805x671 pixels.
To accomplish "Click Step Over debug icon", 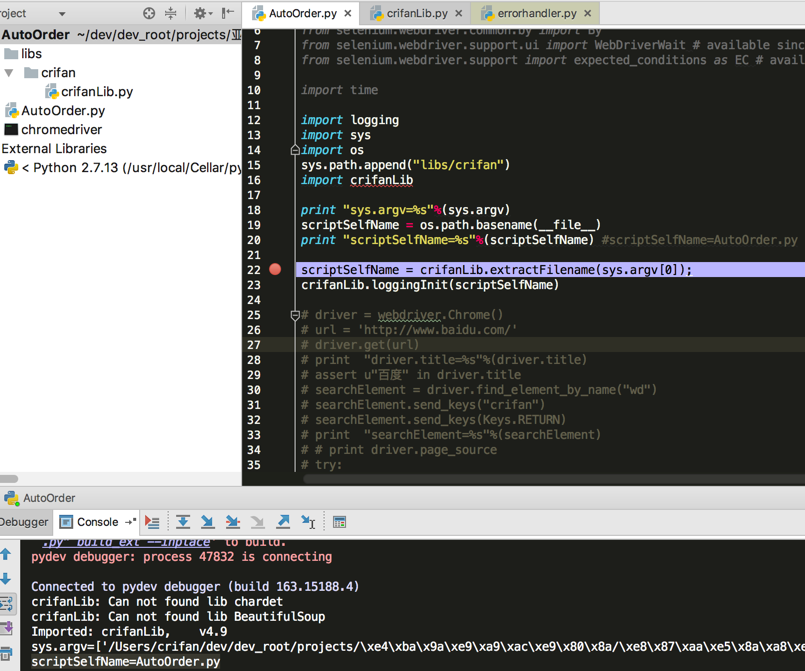I will pyautogui.click(x=183, y=522).
